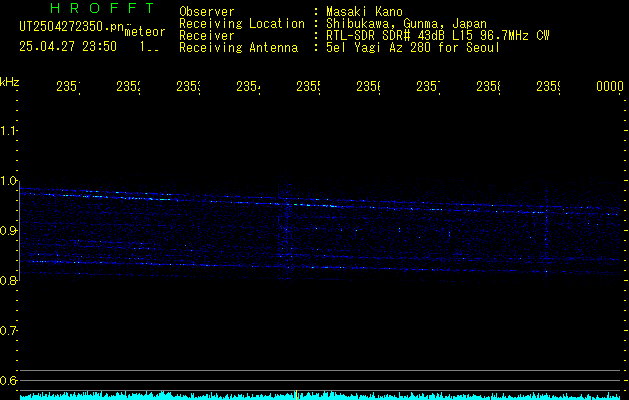Click the 0.7 kHz axis tick label
The width and height of the screenshot is (629, 400).
8,331
